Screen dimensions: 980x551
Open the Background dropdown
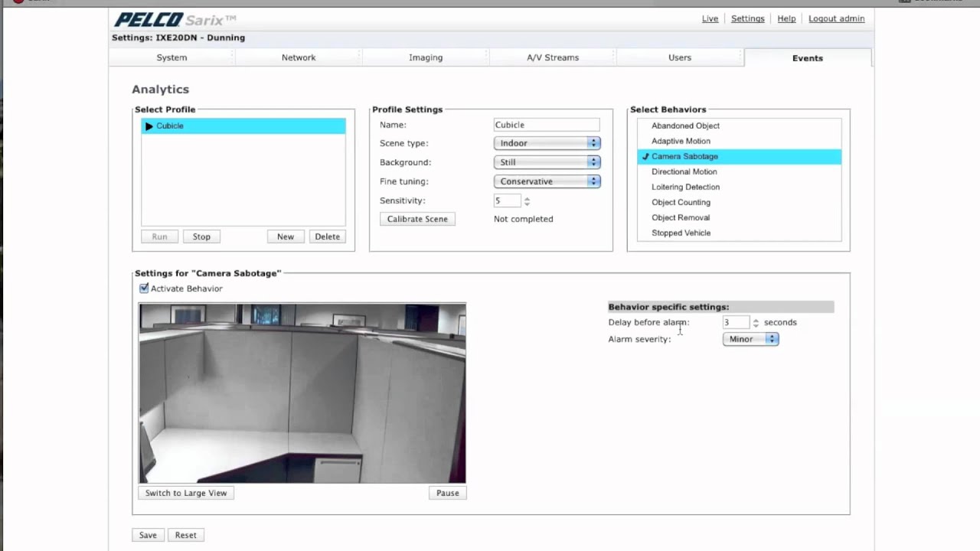[x=547, y=162]
